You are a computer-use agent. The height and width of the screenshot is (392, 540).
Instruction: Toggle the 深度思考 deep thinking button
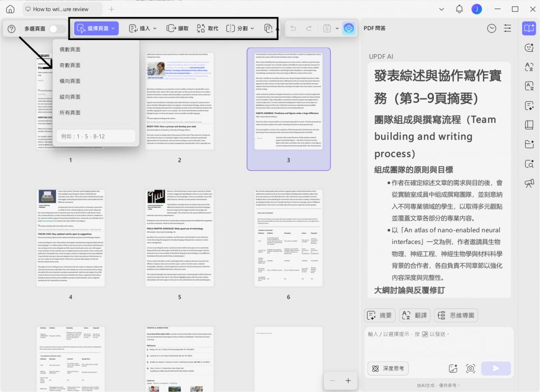pyautogui.click(x=388, y=369)
